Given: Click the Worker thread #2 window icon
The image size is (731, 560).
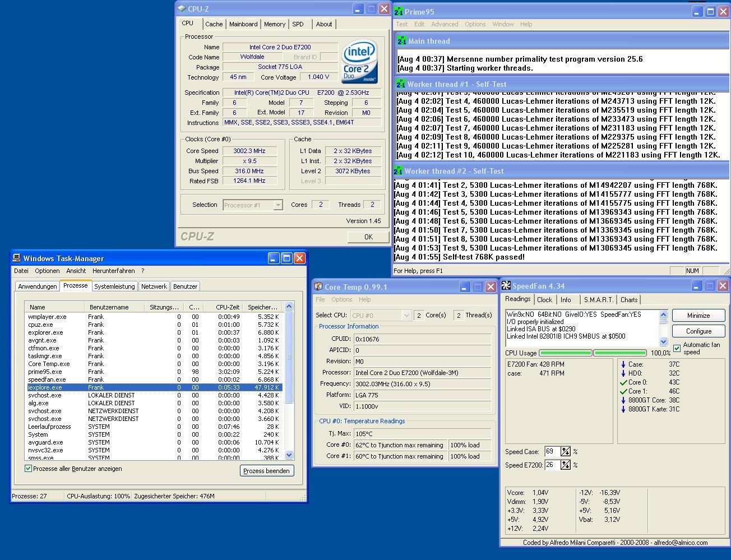Looking at the screenshot, I should (399, 171).
